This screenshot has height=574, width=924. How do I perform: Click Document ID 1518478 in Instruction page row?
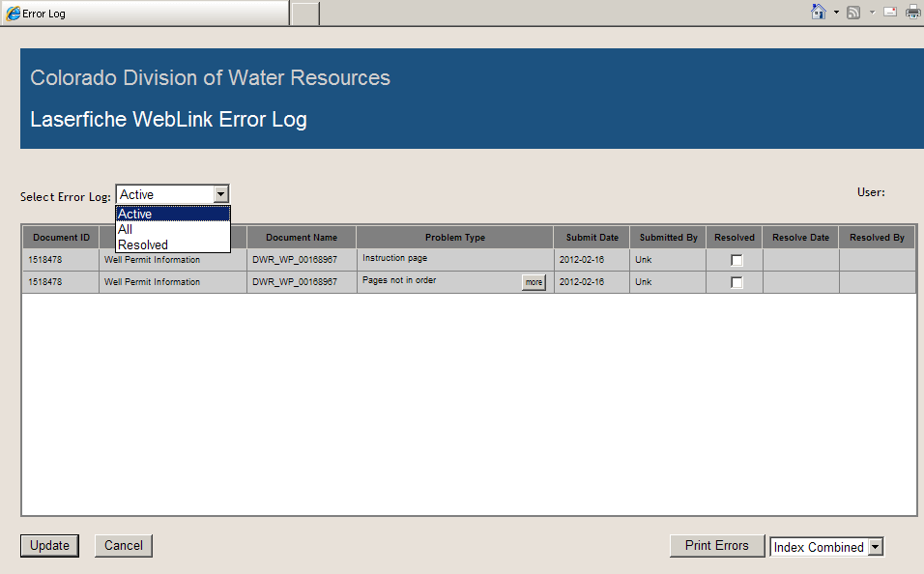(44, 260)
